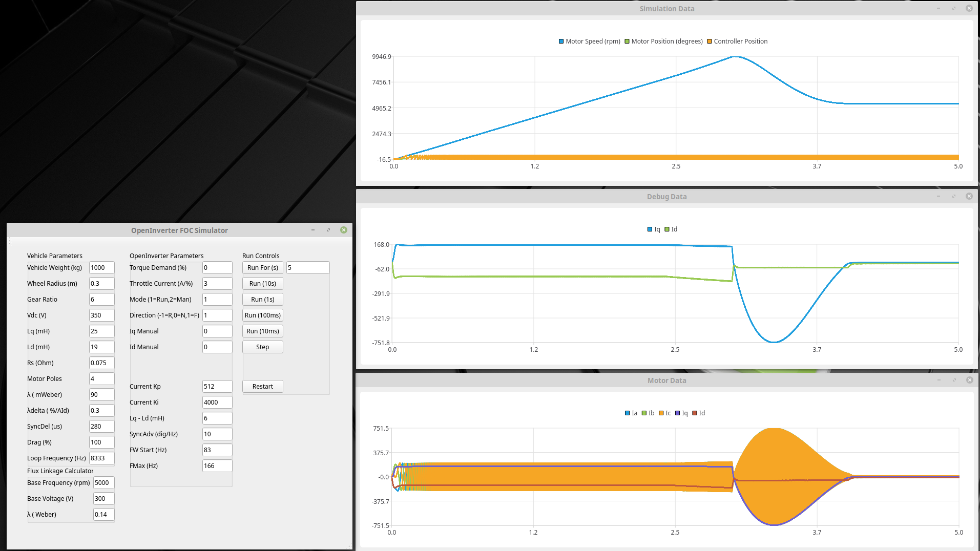Close the Motor Data window
980x551 pixels.
[969, 380]
